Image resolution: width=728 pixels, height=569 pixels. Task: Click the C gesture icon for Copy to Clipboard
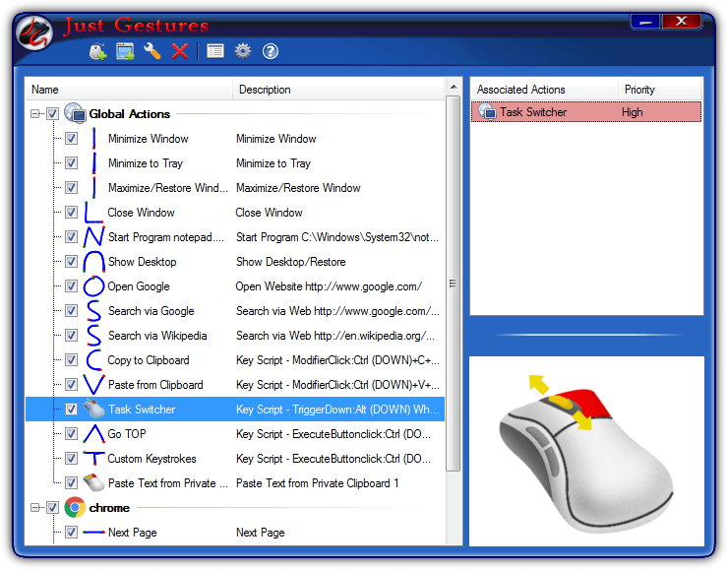pyautogui.click(x=93, y=360)
